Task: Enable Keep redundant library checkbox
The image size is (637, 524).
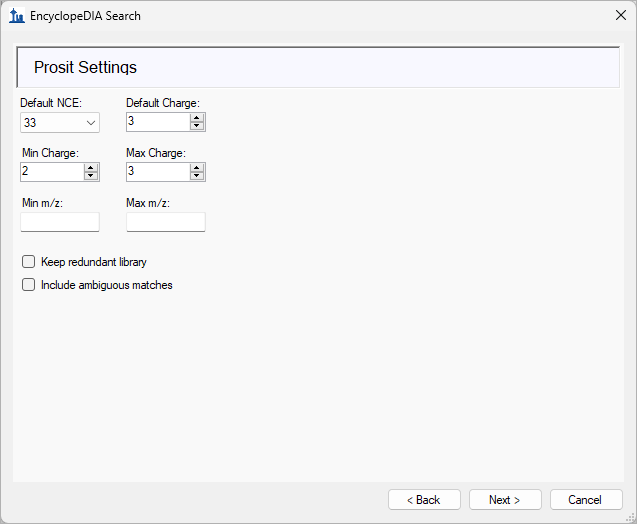Action: coord(29,262)
